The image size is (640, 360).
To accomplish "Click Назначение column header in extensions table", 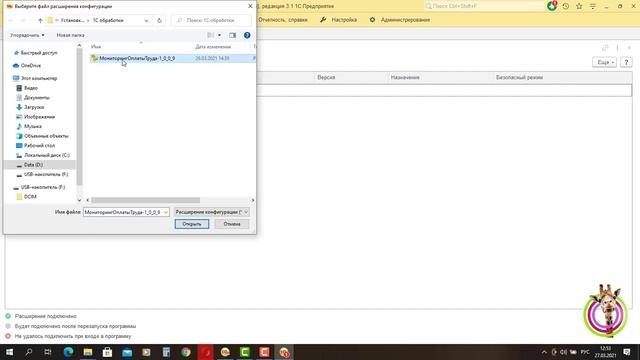I will (405, 77).
